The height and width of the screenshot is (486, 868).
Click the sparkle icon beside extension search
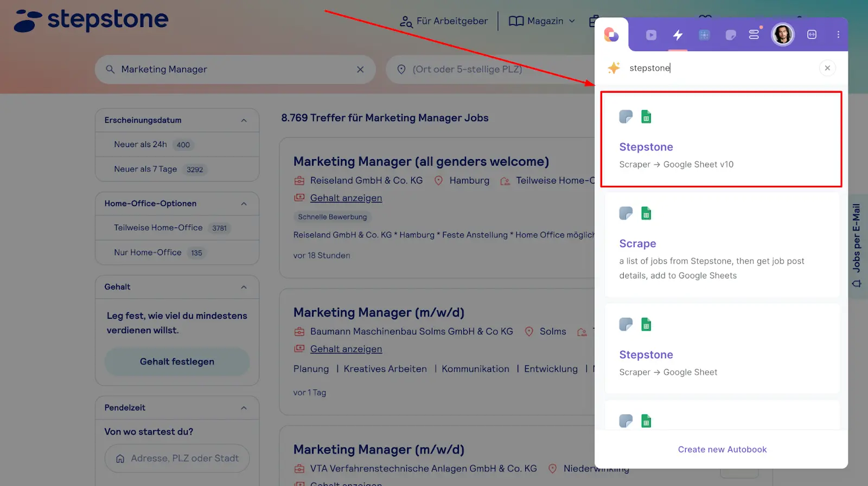[x=614, y=68]
